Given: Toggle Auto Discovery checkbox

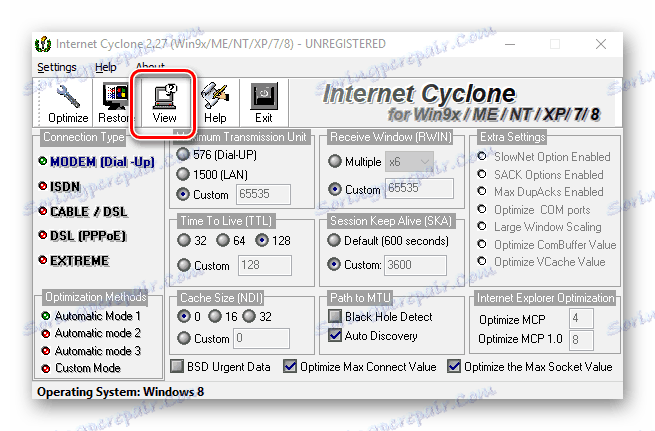Looking at the screenshot, I should click(335, 335).
